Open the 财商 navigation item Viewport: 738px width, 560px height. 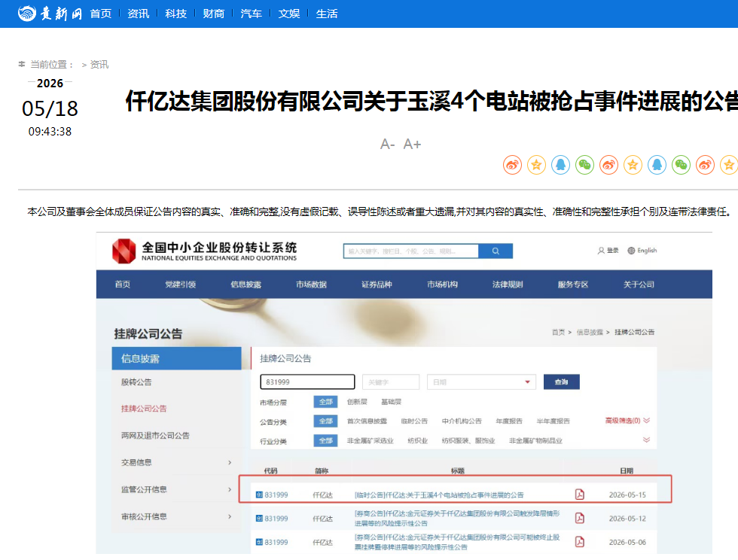[214, 14]
